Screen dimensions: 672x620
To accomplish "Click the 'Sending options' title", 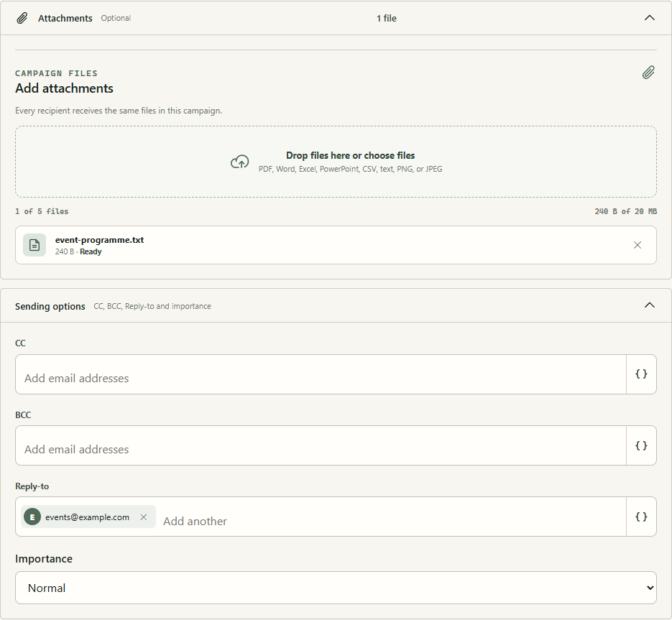I will point(50,306).
